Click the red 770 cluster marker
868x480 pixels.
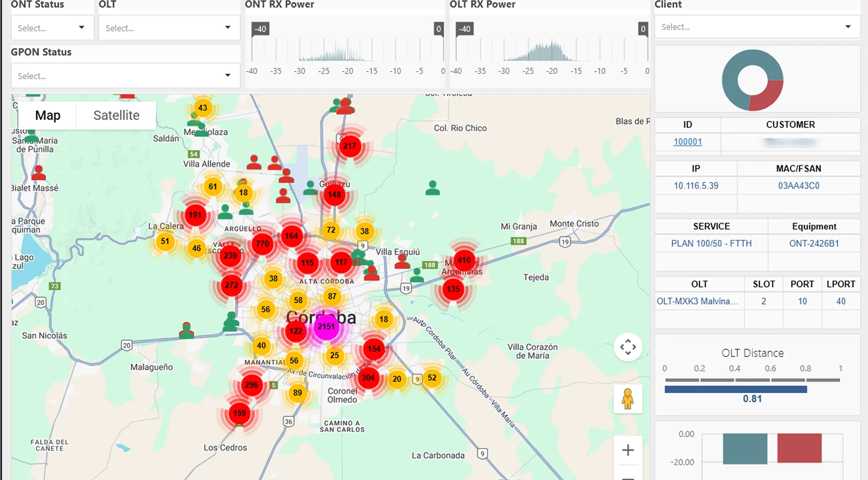pyautogui.click(x=263, y=244)
